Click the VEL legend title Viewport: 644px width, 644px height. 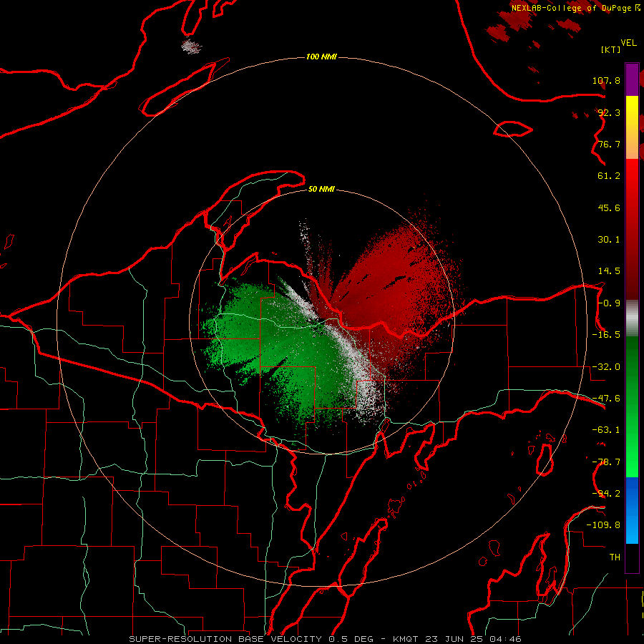[x=628, y=43]
